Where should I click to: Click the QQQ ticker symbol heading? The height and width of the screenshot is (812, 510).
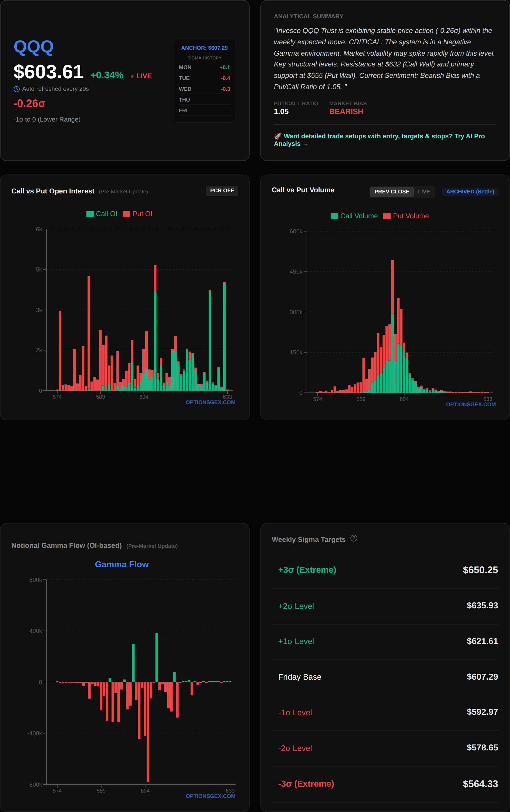[33, 47]
